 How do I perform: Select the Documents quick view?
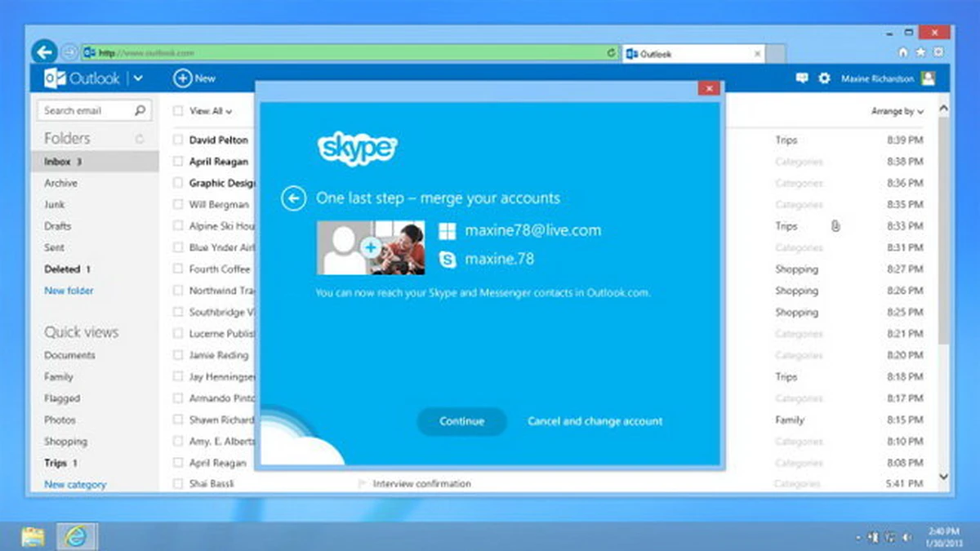69,355
